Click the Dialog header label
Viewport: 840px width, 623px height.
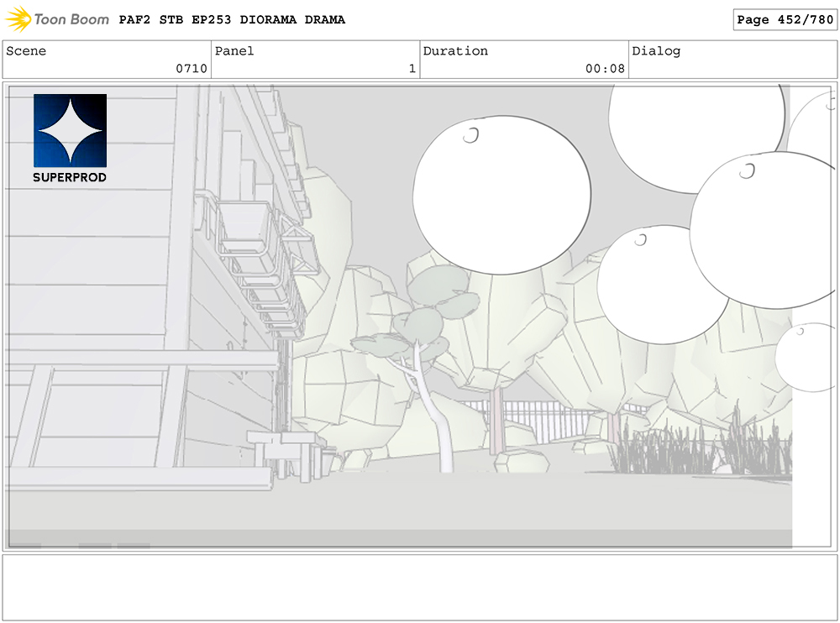click(656, 51)
